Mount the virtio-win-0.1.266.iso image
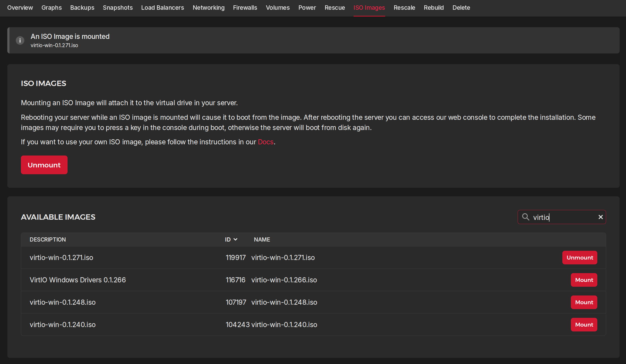Viewport: 626px width, 364px height. pos(584,280)
